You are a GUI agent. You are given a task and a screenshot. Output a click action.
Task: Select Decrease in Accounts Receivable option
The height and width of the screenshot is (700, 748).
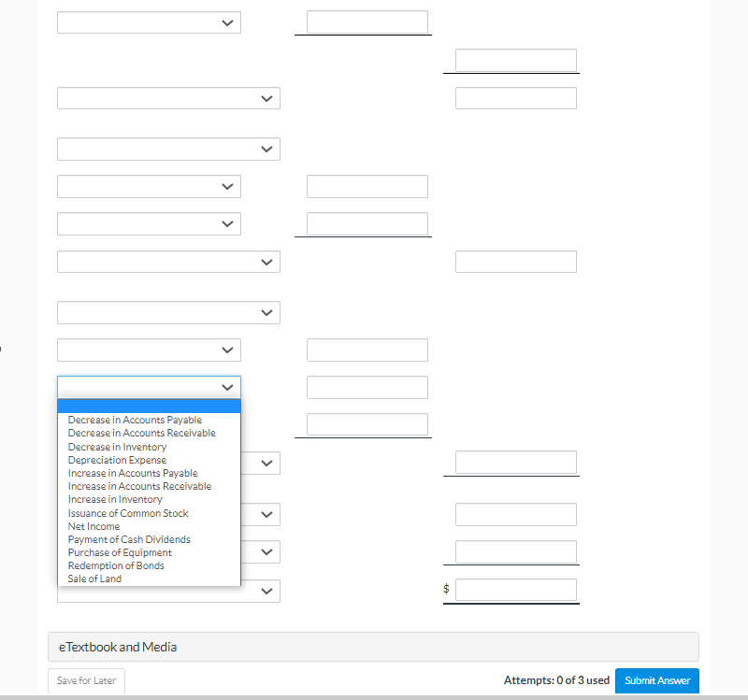[x=141, y=433]
